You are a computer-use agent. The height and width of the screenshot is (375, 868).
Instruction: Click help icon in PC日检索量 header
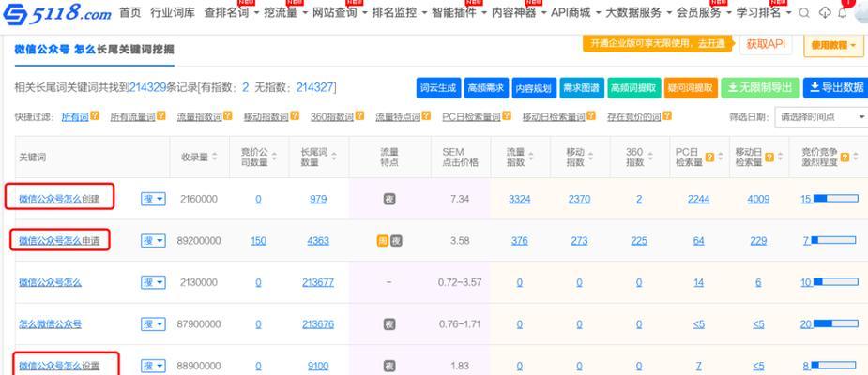click(x=709, y=157)
